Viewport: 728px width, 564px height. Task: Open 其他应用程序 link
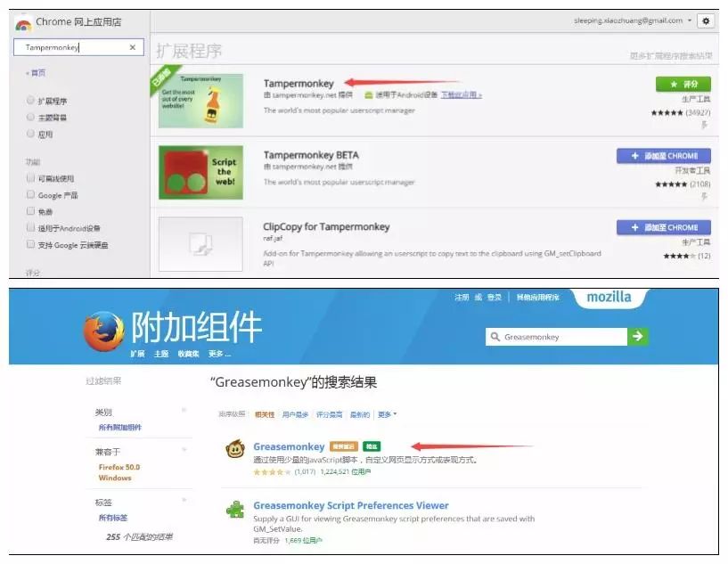pyautogui.click(x=537, y=297)
